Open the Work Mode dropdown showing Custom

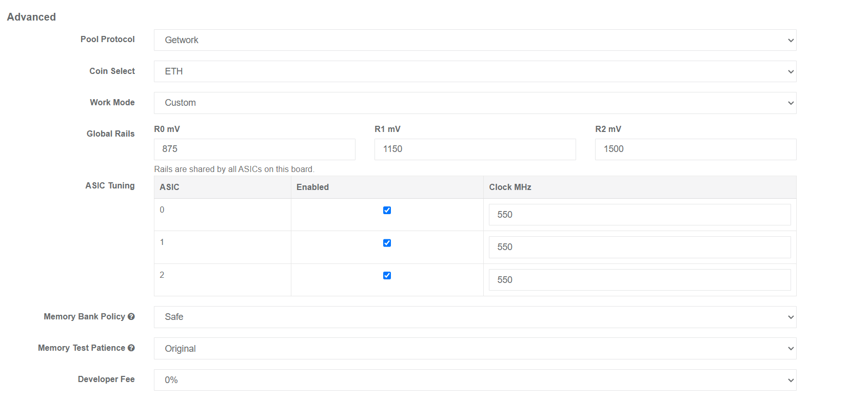(x=475, y=103)
